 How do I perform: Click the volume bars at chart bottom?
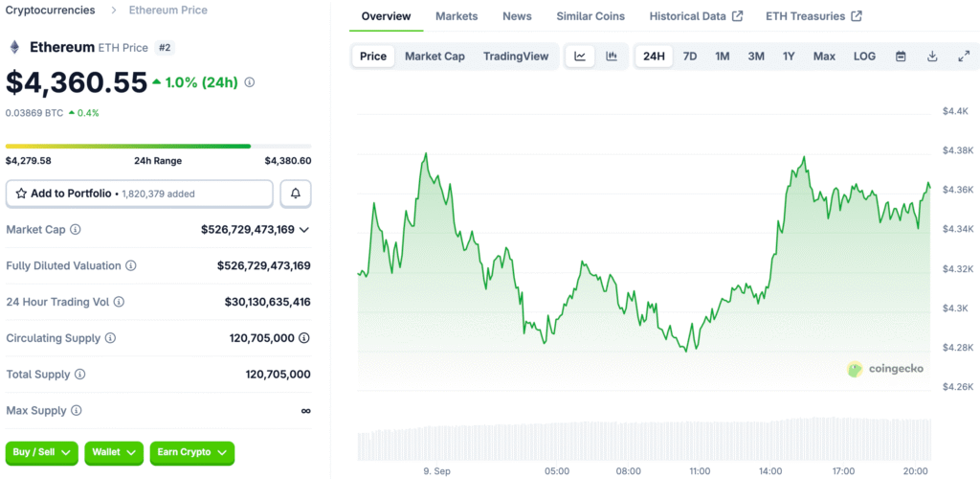tap(644, 440)
